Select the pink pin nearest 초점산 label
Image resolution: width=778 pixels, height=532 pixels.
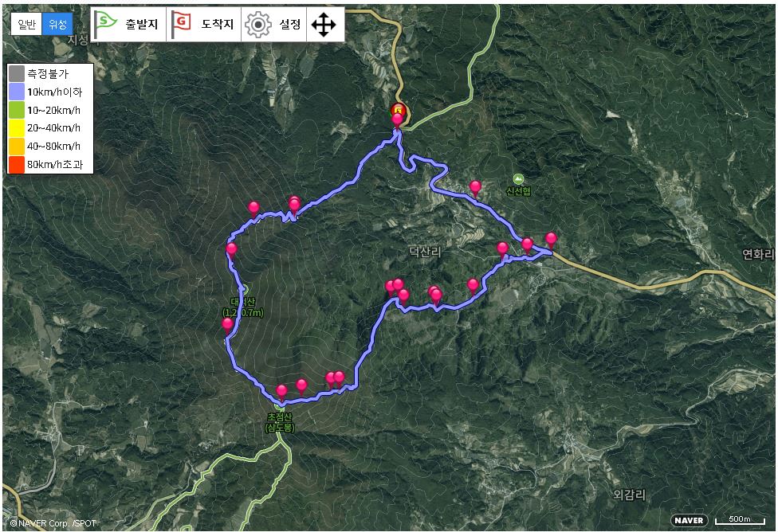click(281, 392)
